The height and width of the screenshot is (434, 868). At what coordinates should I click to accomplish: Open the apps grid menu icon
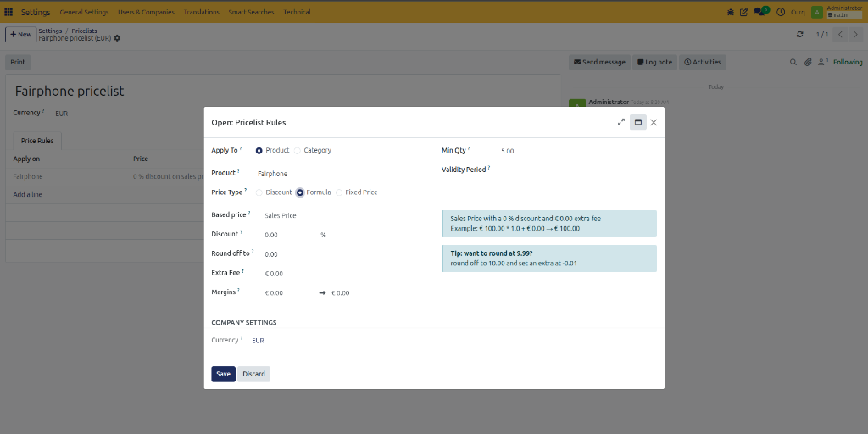[x=8, y=12]
